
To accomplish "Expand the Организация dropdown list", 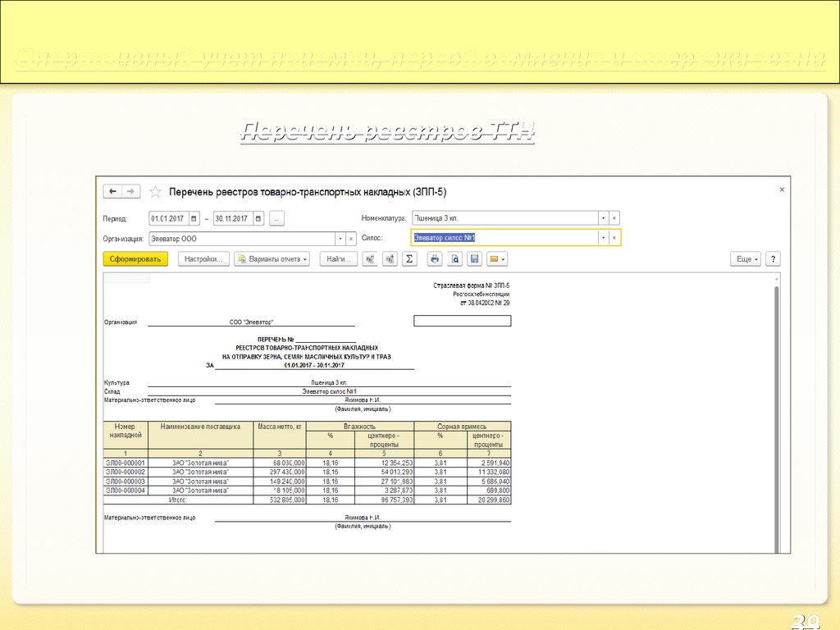I will click(340, 239).
